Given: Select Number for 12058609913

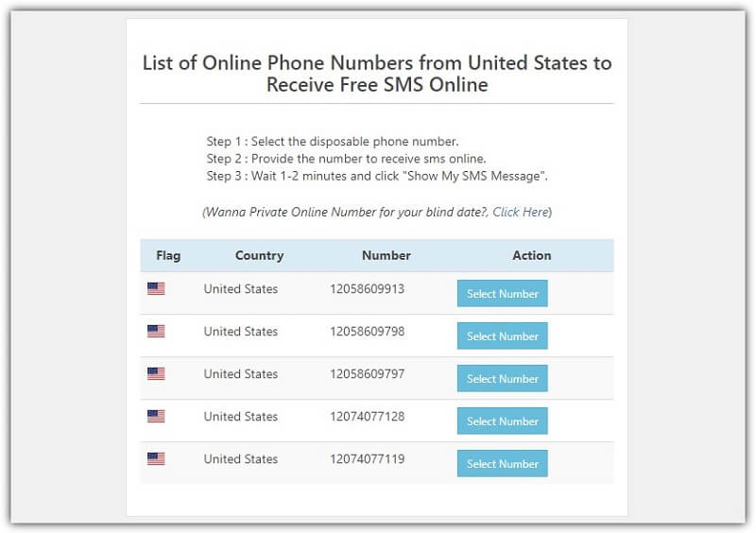Looking at the screenshot, I should pyautogui.click(x=503, y=293).
